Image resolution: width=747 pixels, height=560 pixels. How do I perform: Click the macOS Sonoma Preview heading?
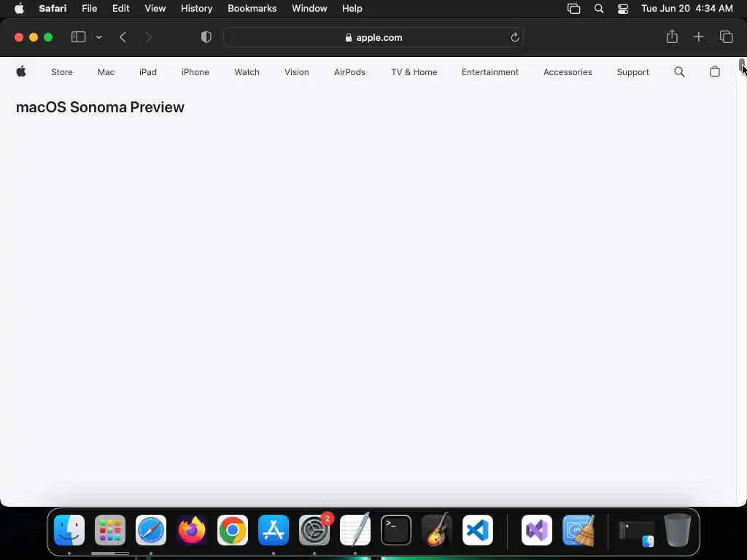point(100,107)
